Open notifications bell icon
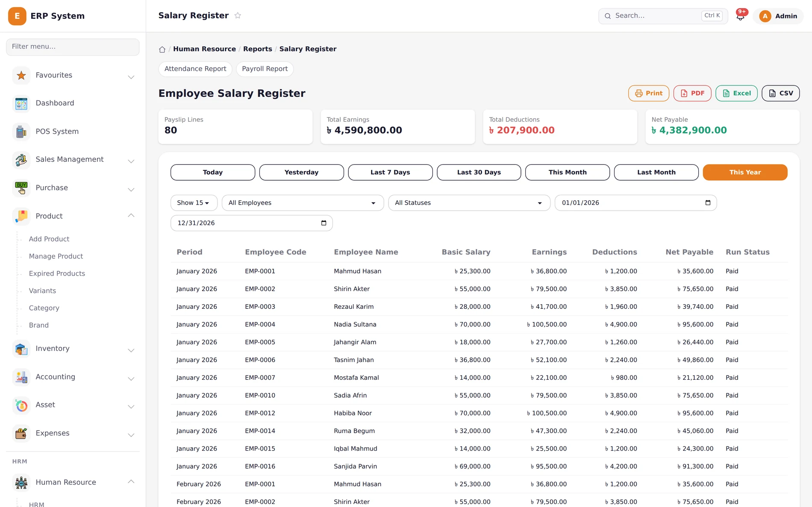The image size is (812, 507). coord(740,16)
